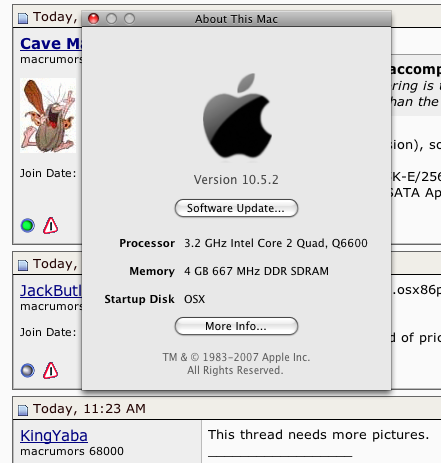Click Cave Man's caveman avatar image
Image resolution: width=441 pixels, height=463 pixels.
point(48,115)
